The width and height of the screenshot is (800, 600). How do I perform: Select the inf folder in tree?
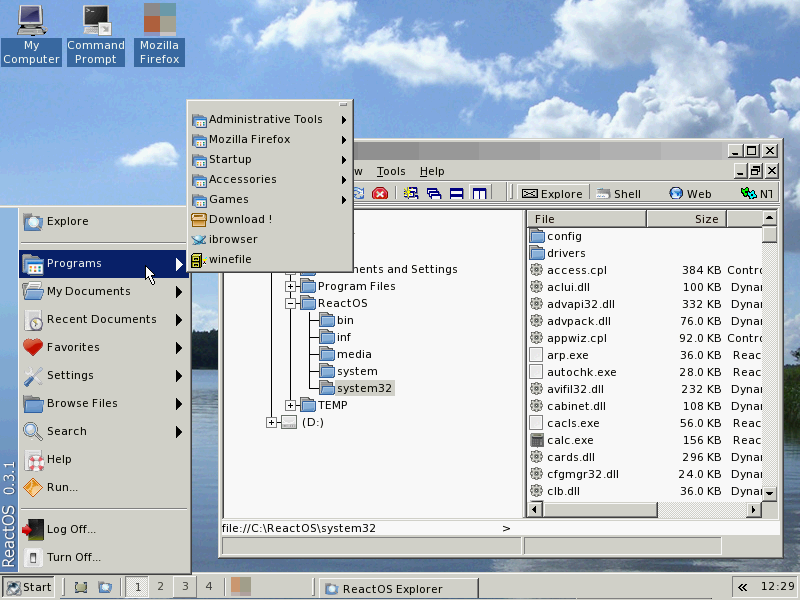336,337
